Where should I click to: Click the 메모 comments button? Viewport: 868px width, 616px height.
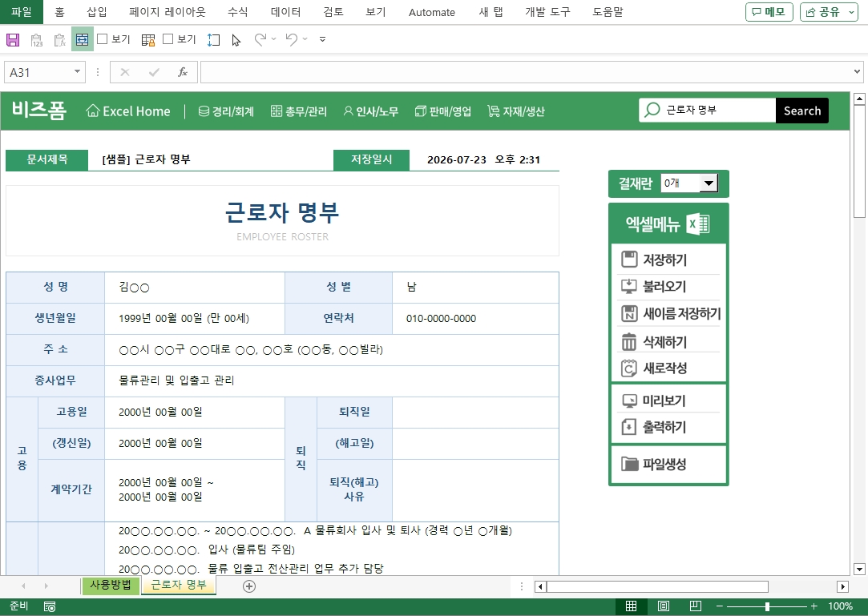point(769,12)
